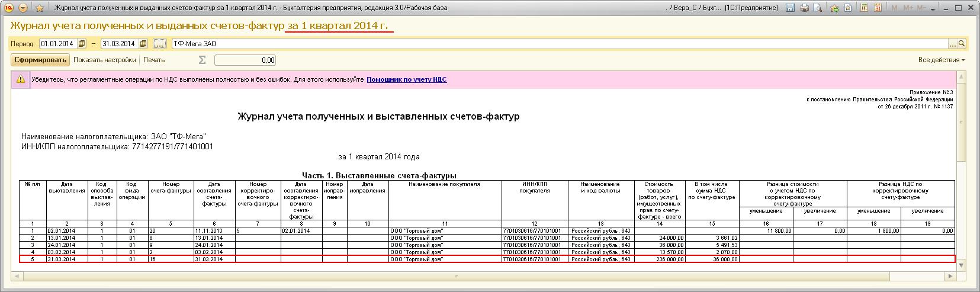980x292 pixels.
Task: Click Печать command
Action: click(154, 60)
